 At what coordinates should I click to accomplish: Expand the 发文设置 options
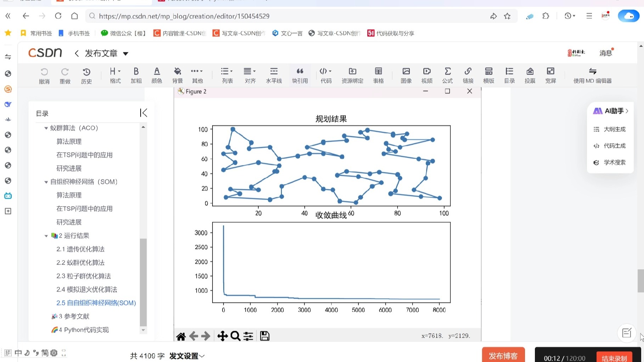click(187, 356)
